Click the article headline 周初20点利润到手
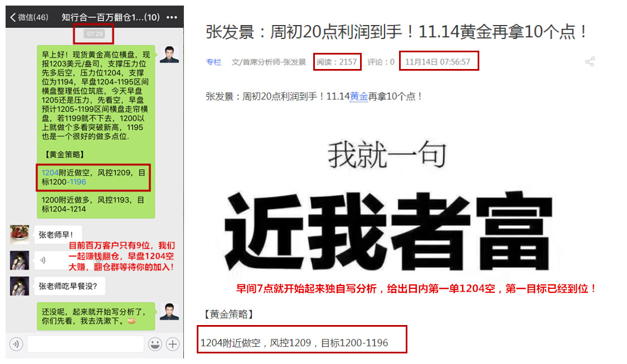This screenshot has width=627, height=364. pos(396,32)
